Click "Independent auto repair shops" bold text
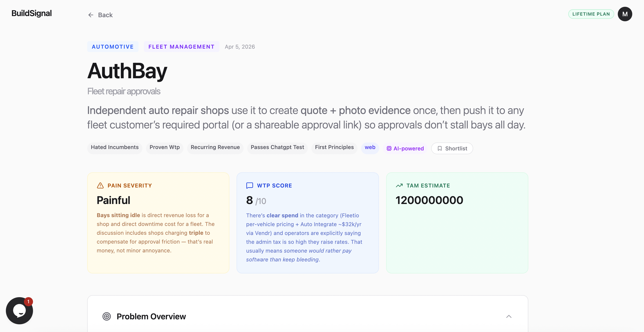 coord(158,111)
